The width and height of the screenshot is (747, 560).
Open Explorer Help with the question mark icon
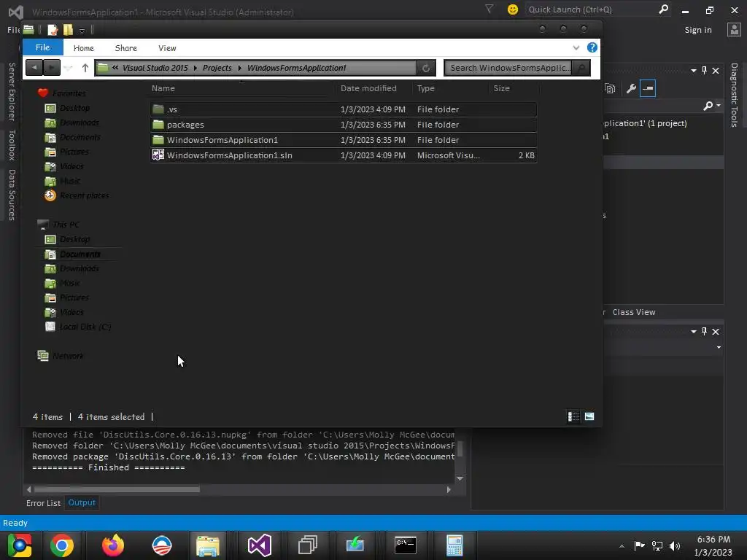click(x=592, y=47)
